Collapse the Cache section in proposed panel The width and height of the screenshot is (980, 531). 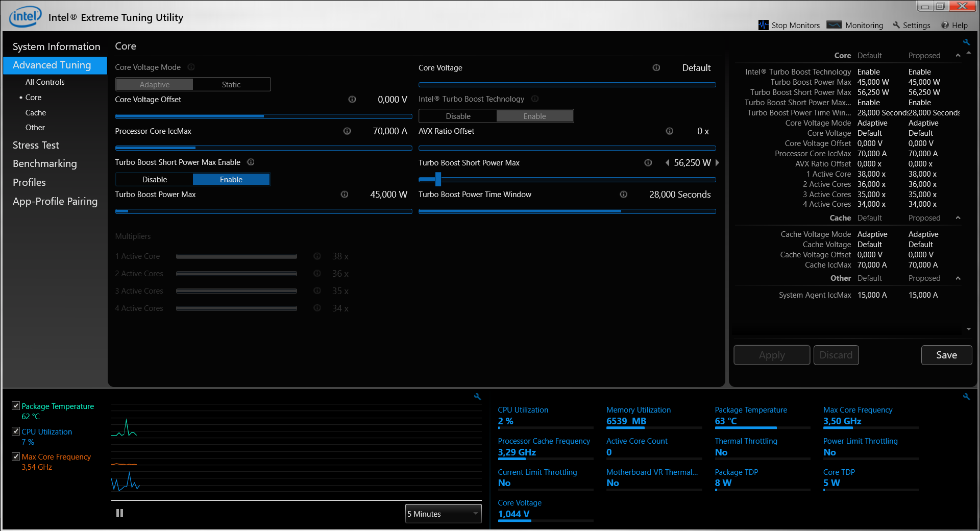click(958, 218)
